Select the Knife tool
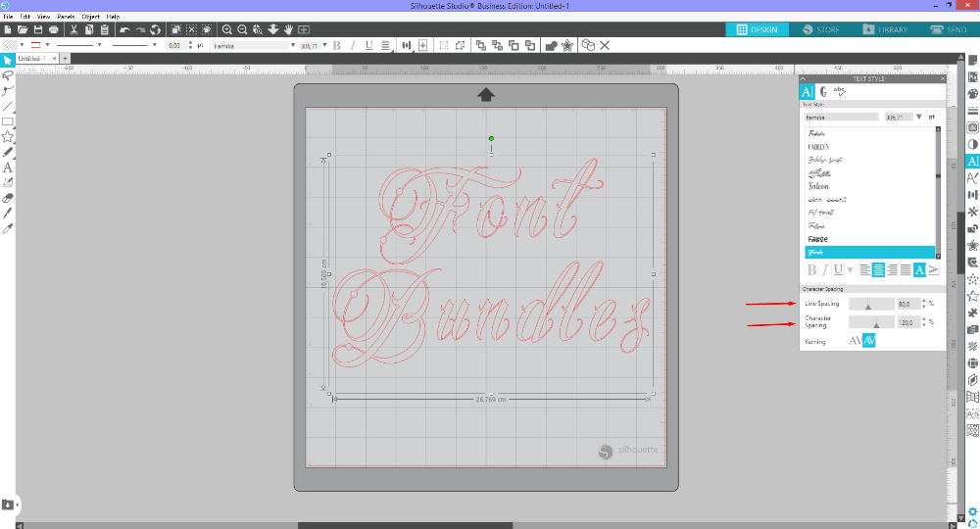 click(8, 213)
